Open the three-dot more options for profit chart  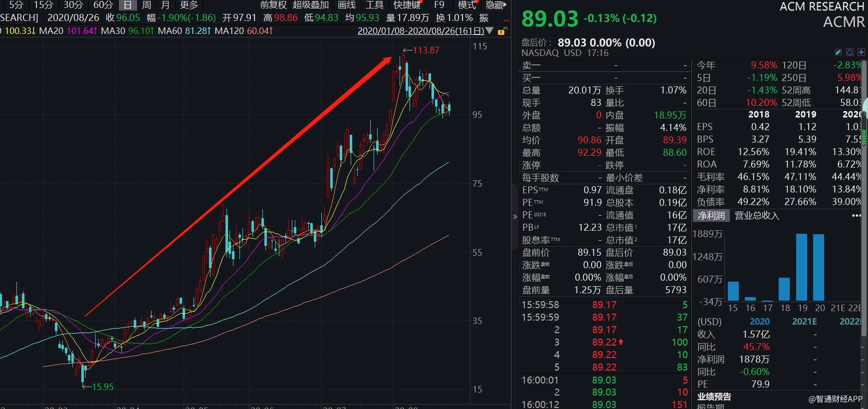pos(857,216)
